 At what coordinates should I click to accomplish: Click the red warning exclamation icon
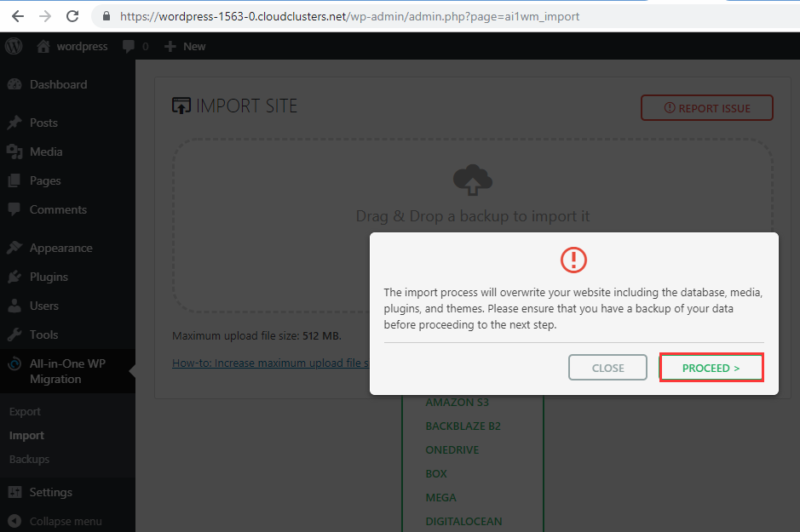pos(574,260)
